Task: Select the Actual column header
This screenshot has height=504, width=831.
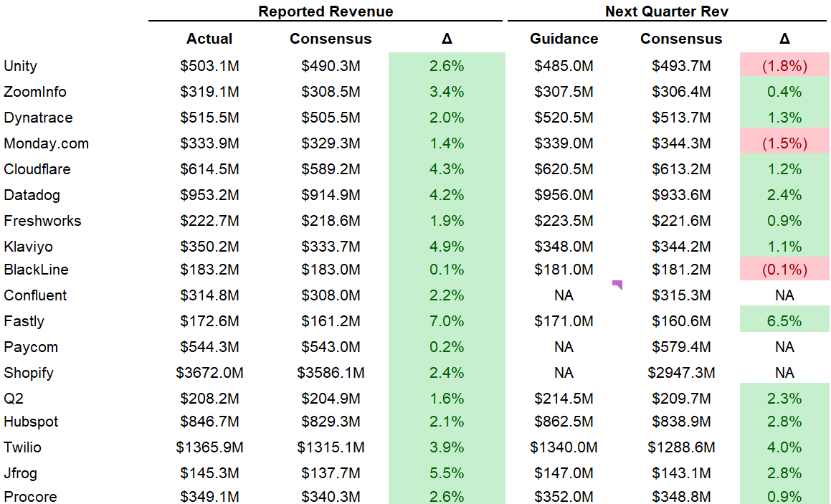Action: pos(209,39)
